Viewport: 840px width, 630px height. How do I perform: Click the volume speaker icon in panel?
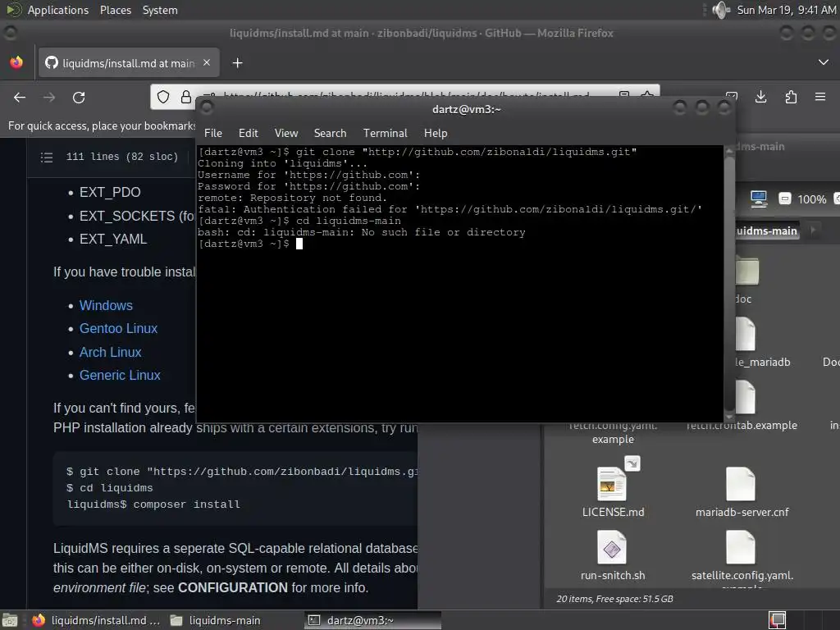point(721,10)
